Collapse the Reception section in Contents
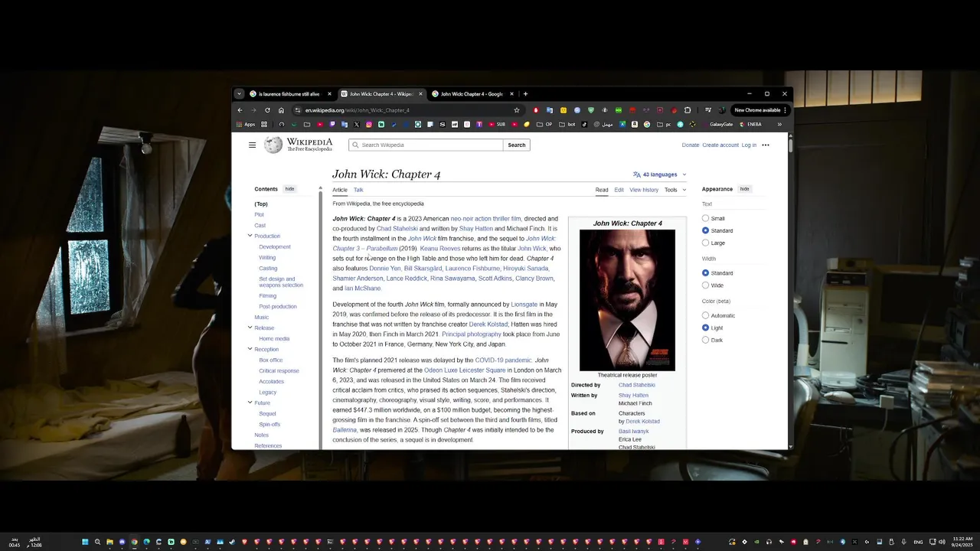Screen dimensions: 980x551 click(x=250, y=349)
